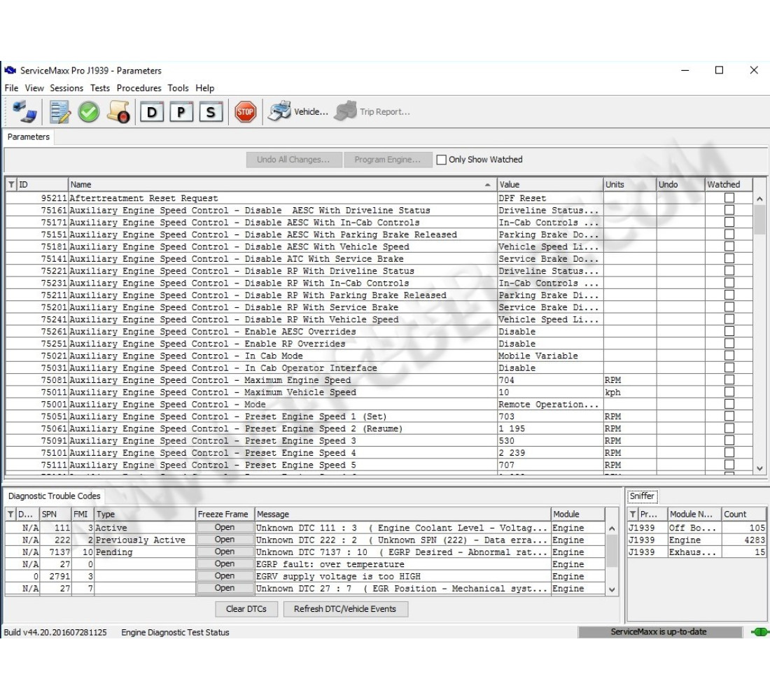Click Refresh DTC/Vehicle Events button
The width and height of the screenshot is (770, 700).
pos(346,609)
